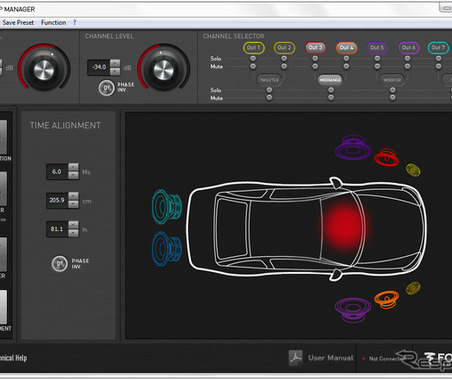Solo the Tweeter group
The height and width of the screenshot is (380, 452).
click(269, 90)
